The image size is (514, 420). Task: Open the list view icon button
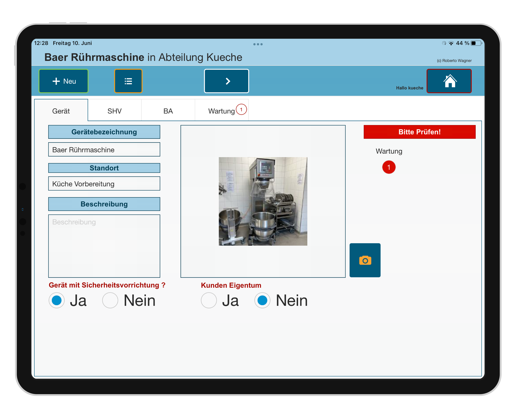point(128,81)
